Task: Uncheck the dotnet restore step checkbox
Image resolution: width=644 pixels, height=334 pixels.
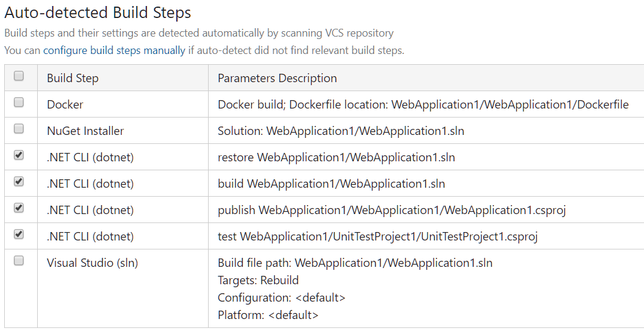Action: 19,155
